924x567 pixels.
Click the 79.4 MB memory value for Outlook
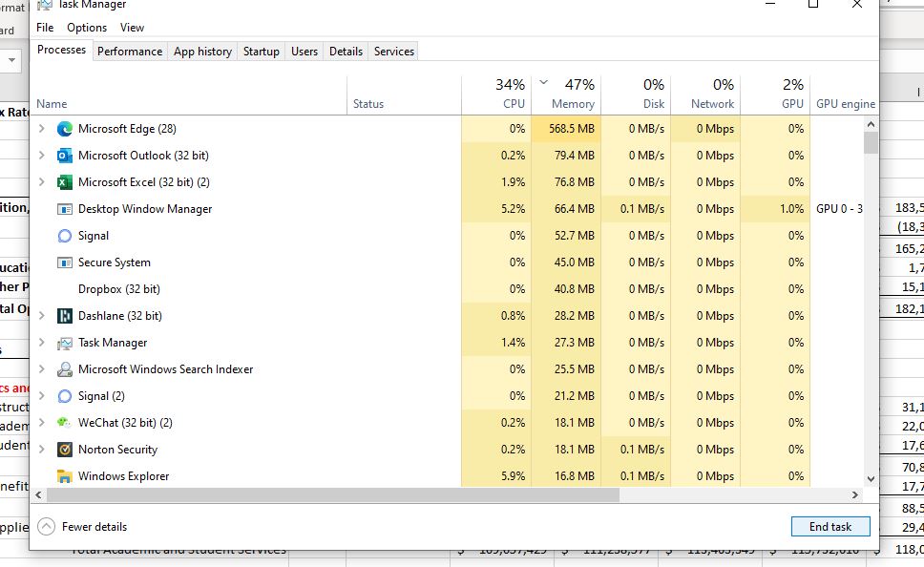point(574,156)
